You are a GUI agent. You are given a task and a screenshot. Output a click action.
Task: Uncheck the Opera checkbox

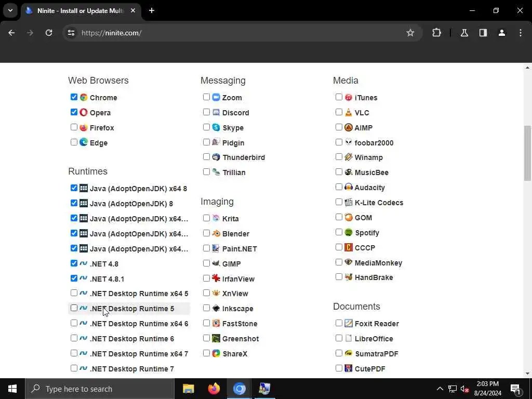[74, 112]
